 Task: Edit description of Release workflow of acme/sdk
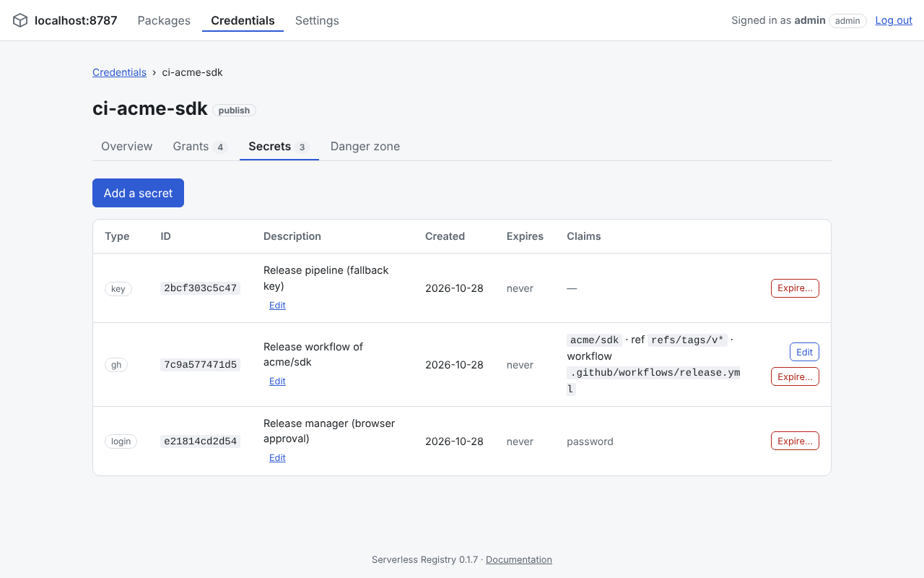tap(277, 381)
